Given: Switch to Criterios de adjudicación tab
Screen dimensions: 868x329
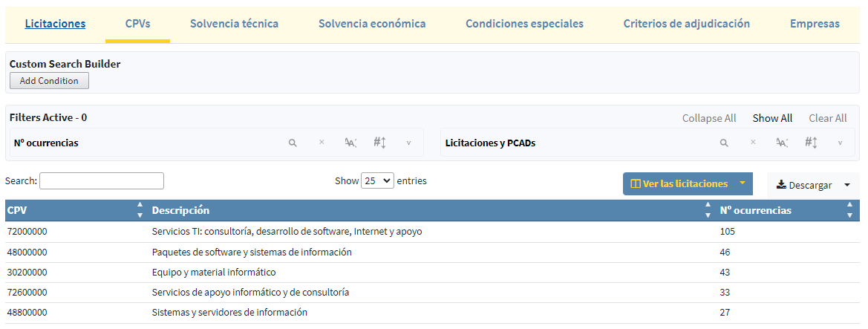Looking at the screenshot, I should (x=686, y=24).
